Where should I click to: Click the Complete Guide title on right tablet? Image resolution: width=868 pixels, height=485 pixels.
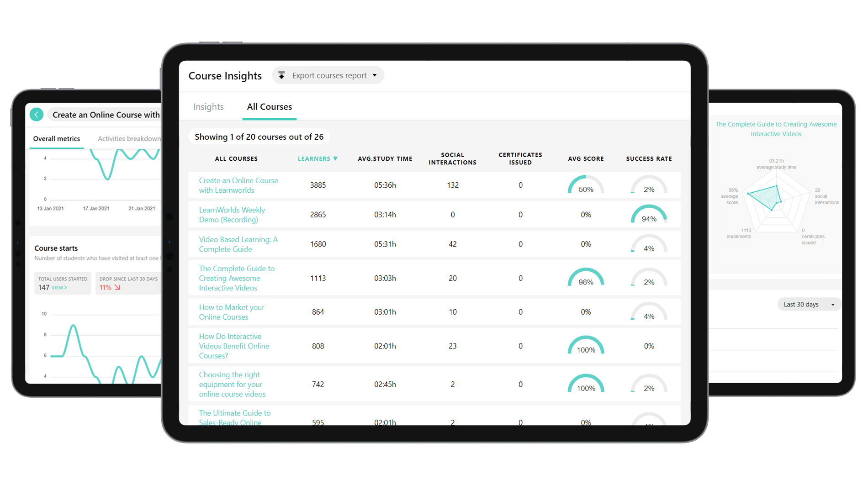click(776, 129)
